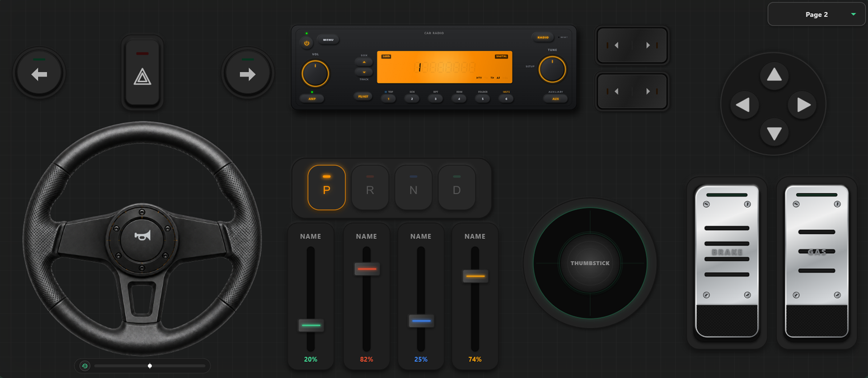Viewport: 868px width, 378px height.
Task: Click the '82%' fader value
Action: click(x=366, y=359)
